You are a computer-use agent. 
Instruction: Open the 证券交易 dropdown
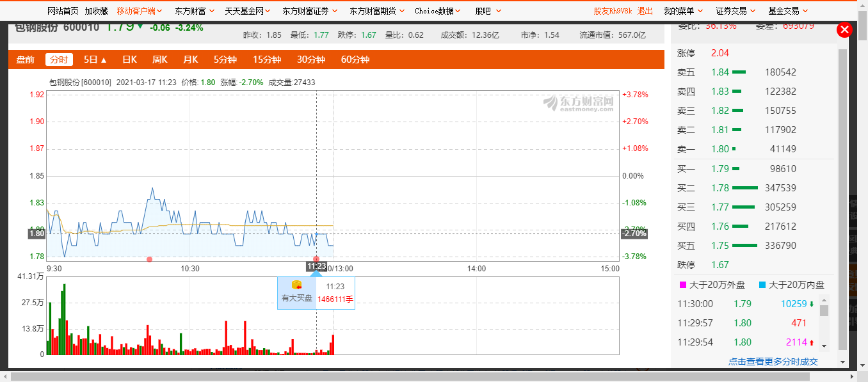tap(735, 11)
